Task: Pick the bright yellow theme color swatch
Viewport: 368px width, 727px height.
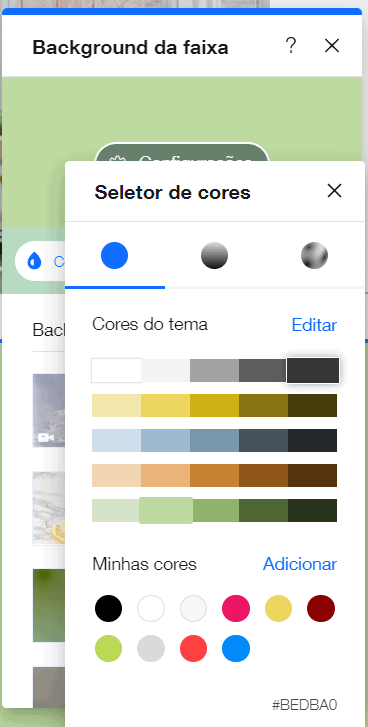Action: coord(165,406)
